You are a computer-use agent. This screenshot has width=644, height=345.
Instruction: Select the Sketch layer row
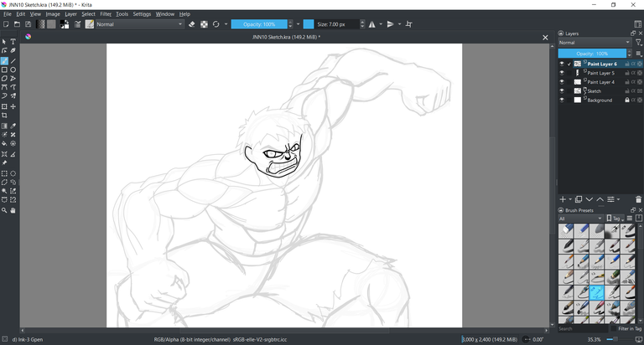coord(600,91)
